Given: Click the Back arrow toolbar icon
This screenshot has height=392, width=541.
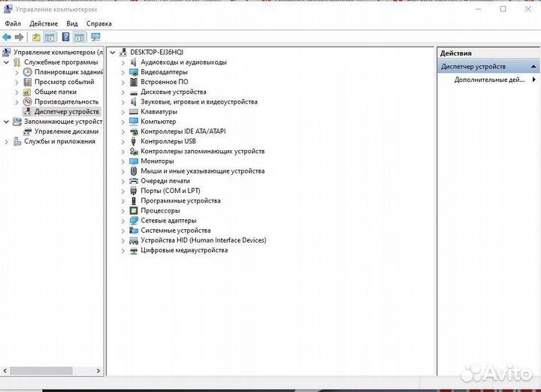Looking at the screenshot, I should [x=7, y=37].
